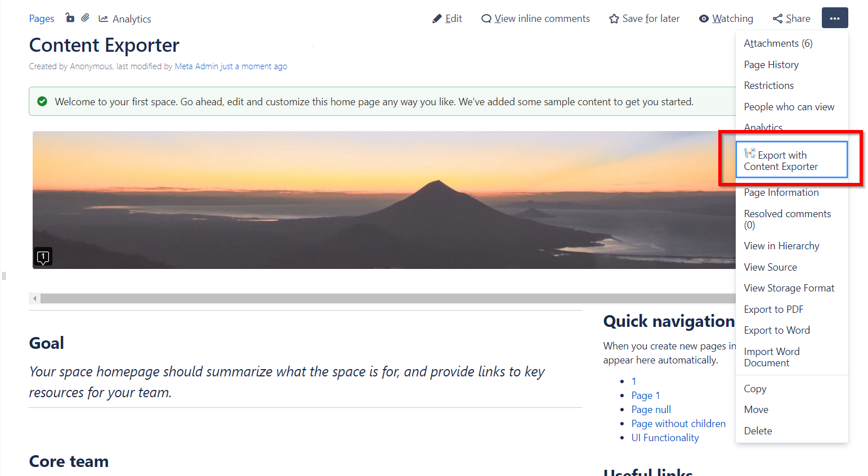Star the page with Save for later
This screenshot has width=868, height=476.
(x=644, y=19)
